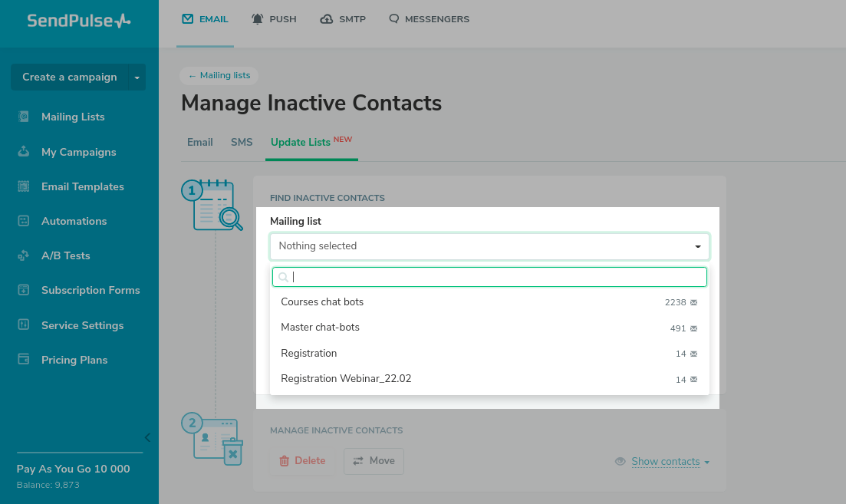Click the A/B Tests sidebar icon
This screenshot has width=846, height=504.
click(24, 255)
